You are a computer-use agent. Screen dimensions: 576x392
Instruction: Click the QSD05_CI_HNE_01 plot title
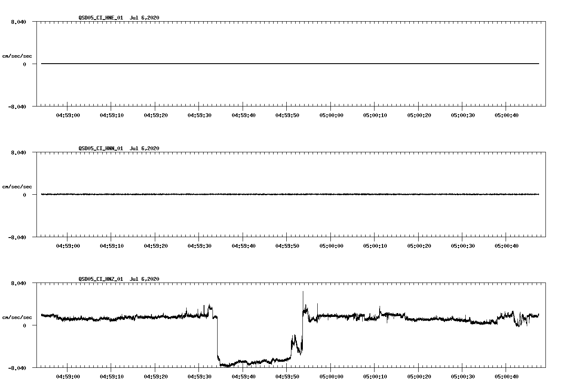tap(119, 18)
